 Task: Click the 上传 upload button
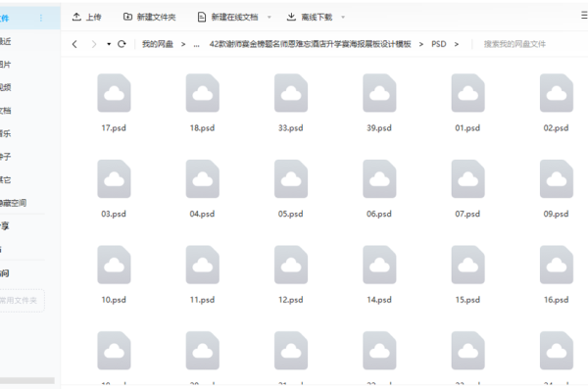point(86,17)
